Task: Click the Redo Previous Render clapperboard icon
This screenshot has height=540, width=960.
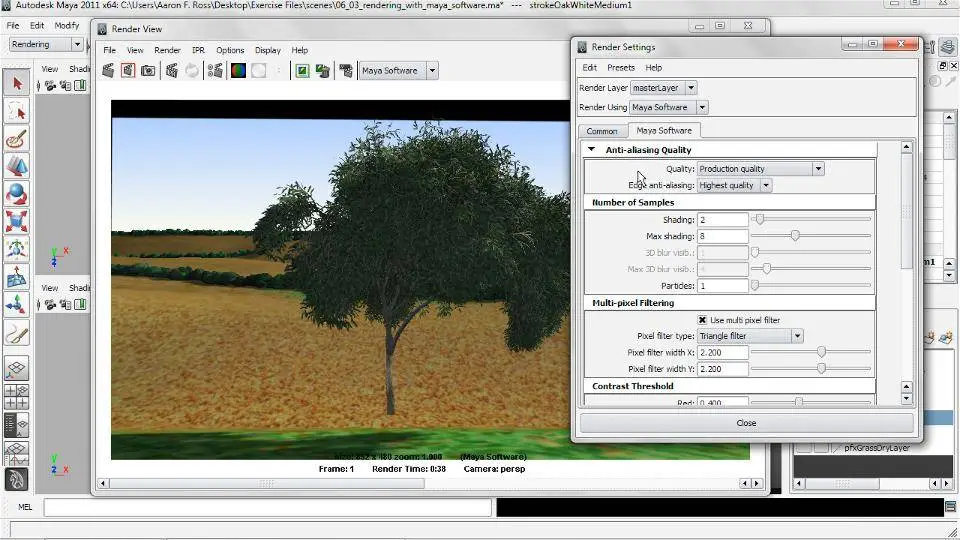Action: (109, 71)
